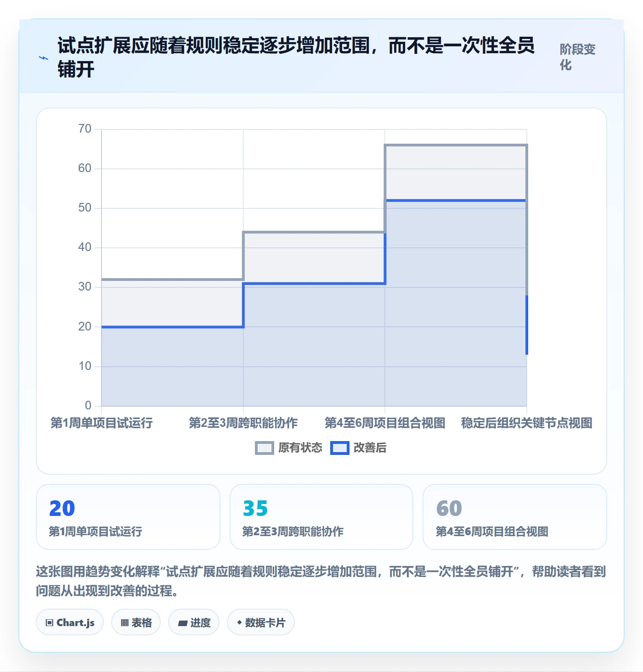Screen dimensions: 643x672
Task: Click the 阶段变化 badge in the header
Action: (578, 57)
